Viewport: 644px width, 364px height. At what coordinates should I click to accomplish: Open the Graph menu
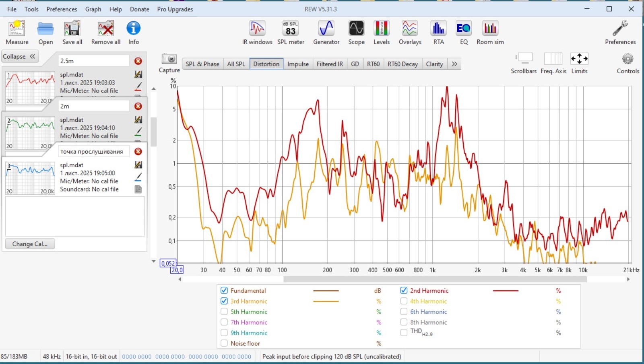pos(93,9)
